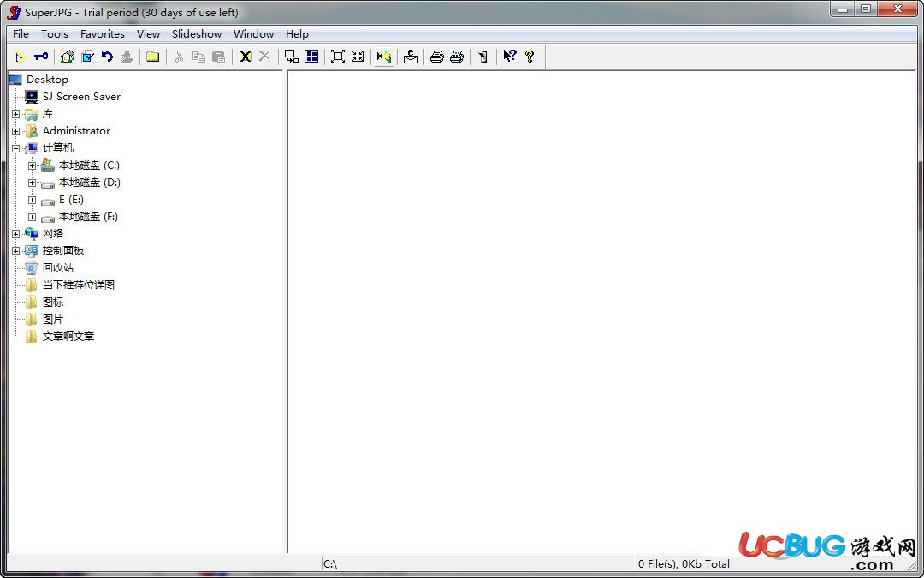Click the clipboard paste icon
Viewport: 924px width, 578px height.
(219, 57)
